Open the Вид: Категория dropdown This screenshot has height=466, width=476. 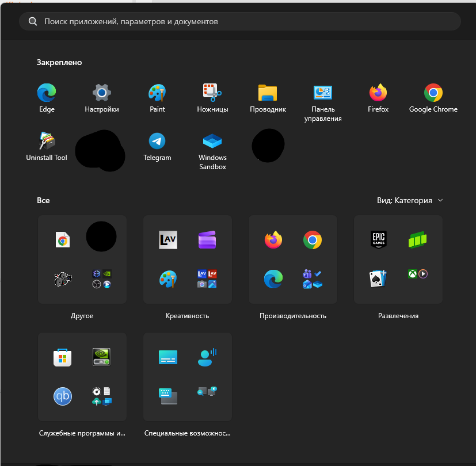point(410,200)
